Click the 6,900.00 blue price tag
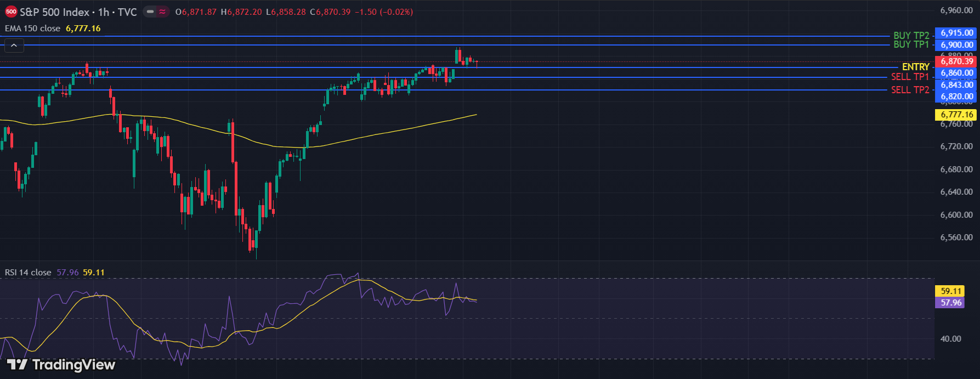 point(956,45)
